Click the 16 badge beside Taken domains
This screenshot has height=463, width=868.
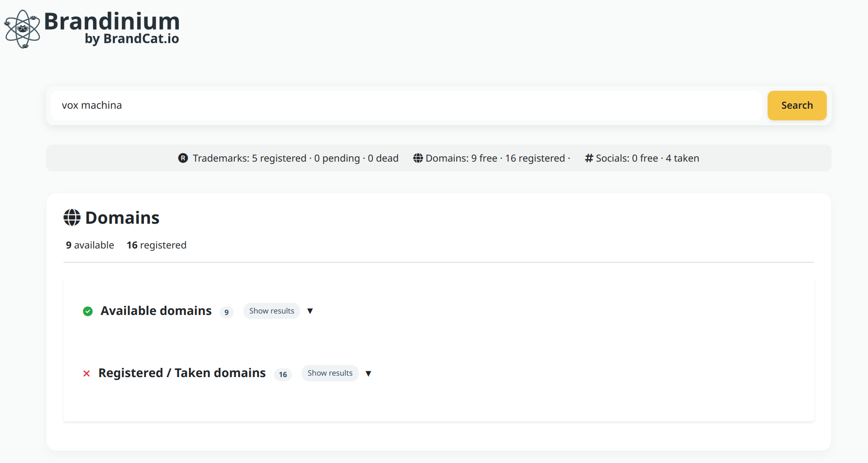[x=283, y=374]
